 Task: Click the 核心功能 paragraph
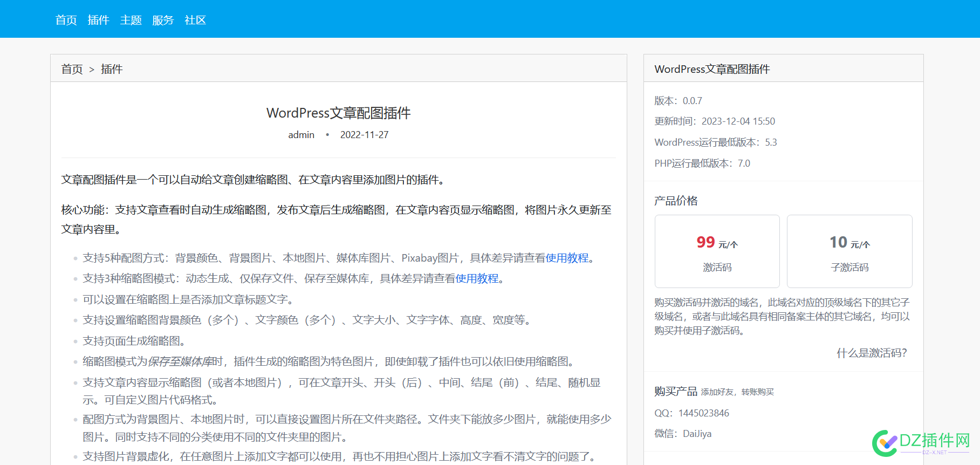coord(337,220)
